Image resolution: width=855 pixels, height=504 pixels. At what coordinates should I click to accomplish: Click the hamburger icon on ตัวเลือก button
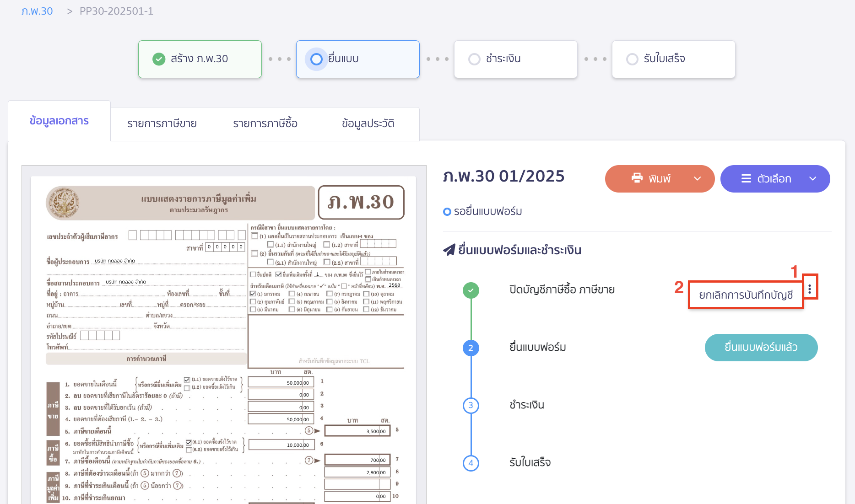click(x=746, y=178)
